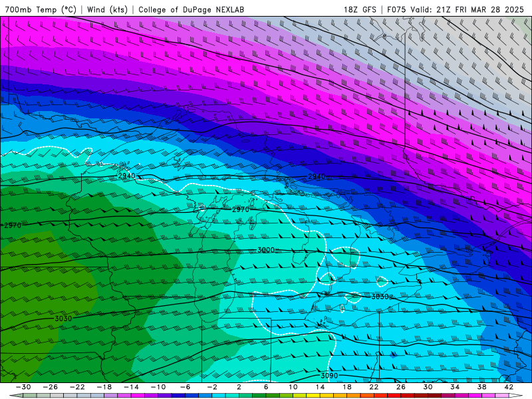Click the '700mb Temp (°C)' title text
The width and height of the screenshot is (532, 399).
point(41,9)
